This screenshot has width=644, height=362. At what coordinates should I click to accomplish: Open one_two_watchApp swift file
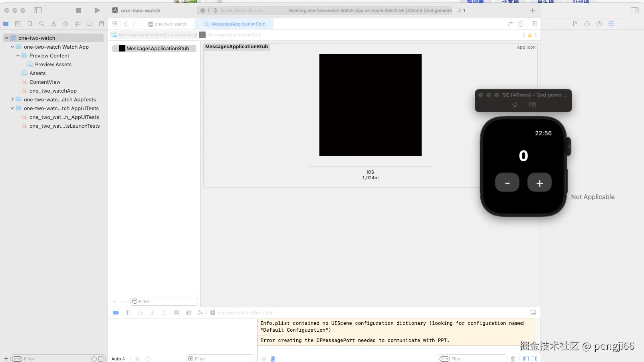(53, 91)
